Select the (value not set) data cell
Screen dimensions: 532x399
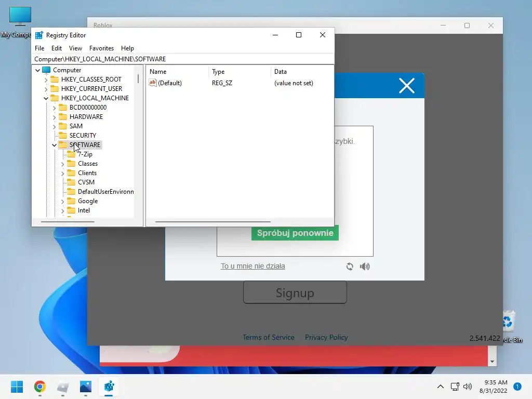(294, 83)
